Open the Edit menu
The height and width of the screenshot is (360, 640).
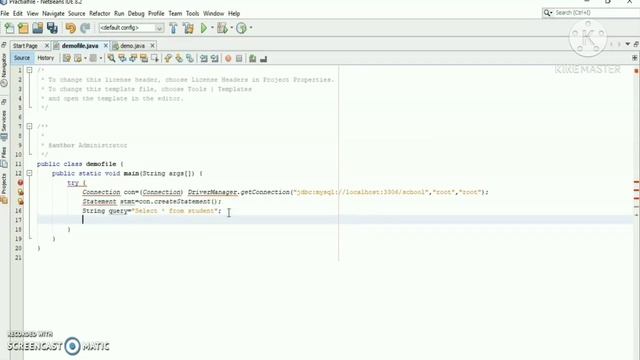pos(18,13)
